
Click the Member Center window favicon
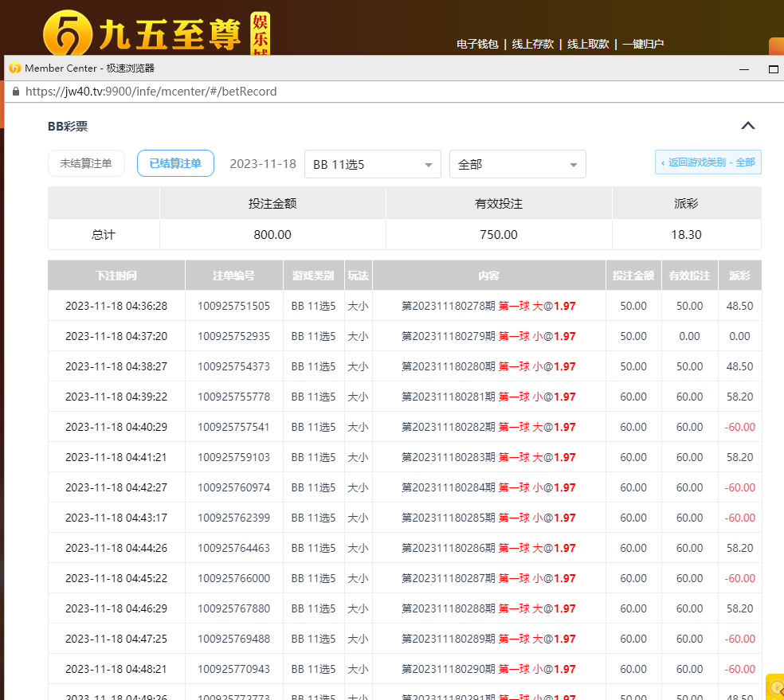tap(14, 68)
